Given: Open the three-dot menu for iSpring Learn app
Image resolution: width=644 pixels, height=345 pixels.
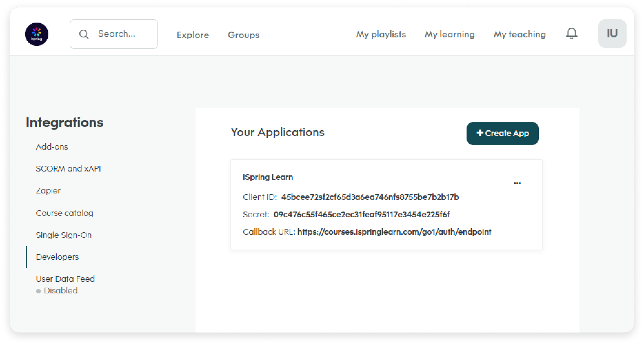Looking at the screenshot, I should [x=517, y=183].
